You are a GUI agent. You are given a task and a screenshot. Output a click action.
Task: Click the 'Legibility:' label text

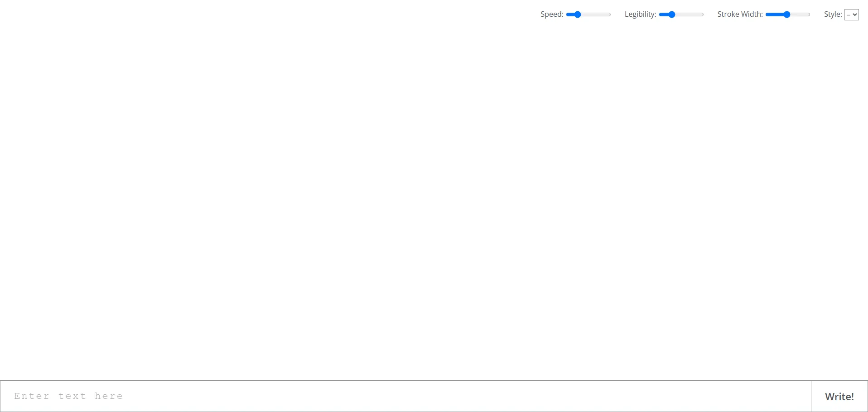(x=640, y=15)
